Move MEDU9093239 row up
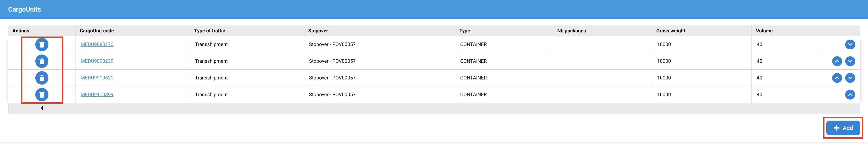The width and height of the screenshot is (868, 144). coord(837,61)
